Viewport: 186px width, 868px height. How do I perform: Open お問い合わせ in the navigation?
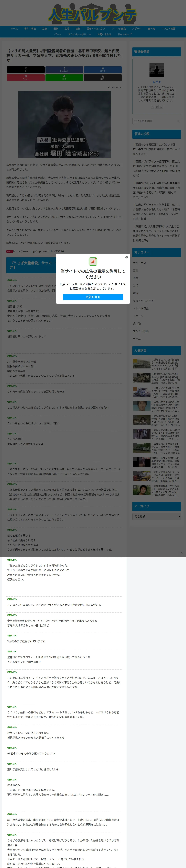pos(104,34)
